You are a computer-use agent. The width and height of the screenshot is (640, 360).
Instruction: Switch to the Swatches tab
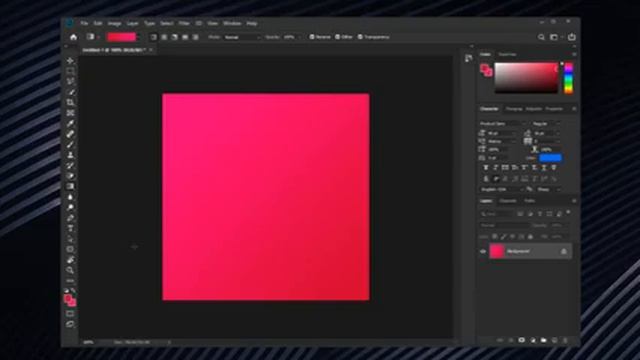coord(507,54)
